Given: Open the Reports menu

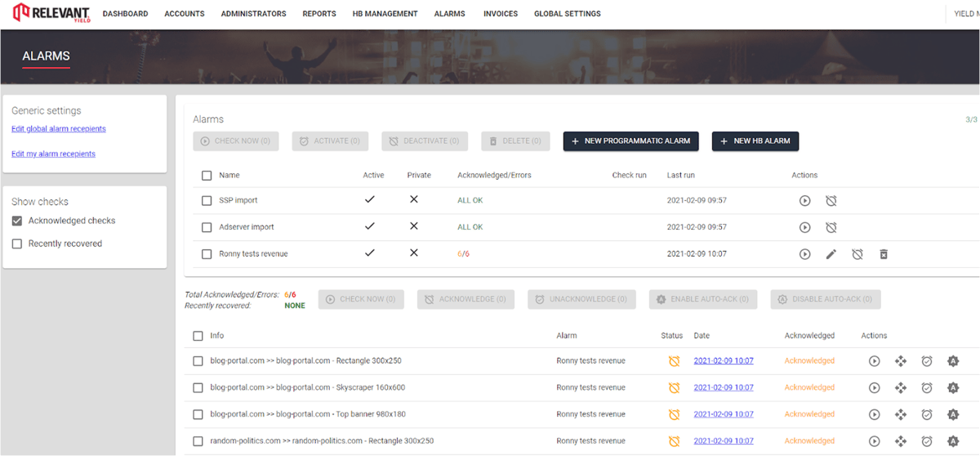Looking at the screenshot, I should point(318,14).
